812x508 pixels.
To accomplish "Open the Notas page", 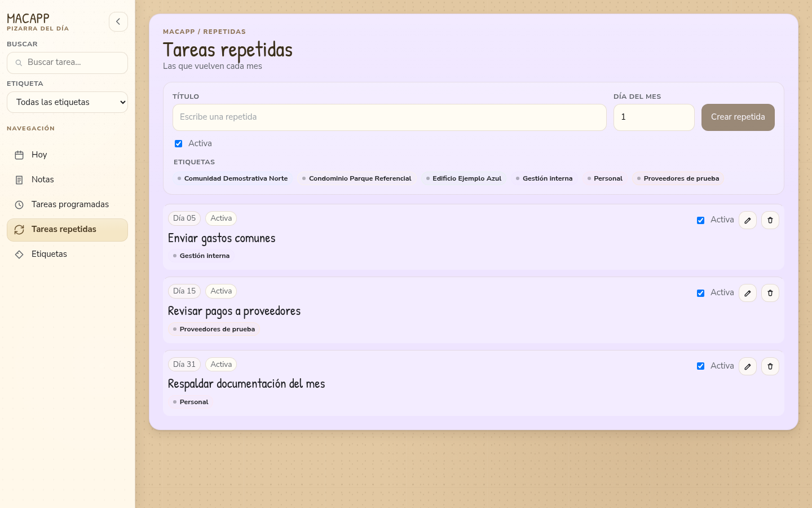I will pos(67,179).
